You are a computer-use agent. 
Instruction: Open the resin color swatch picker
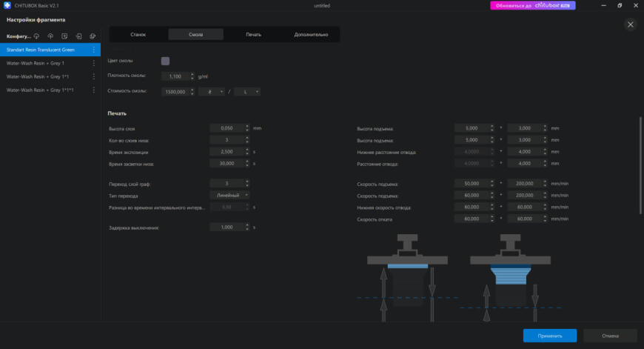(165, 62)
